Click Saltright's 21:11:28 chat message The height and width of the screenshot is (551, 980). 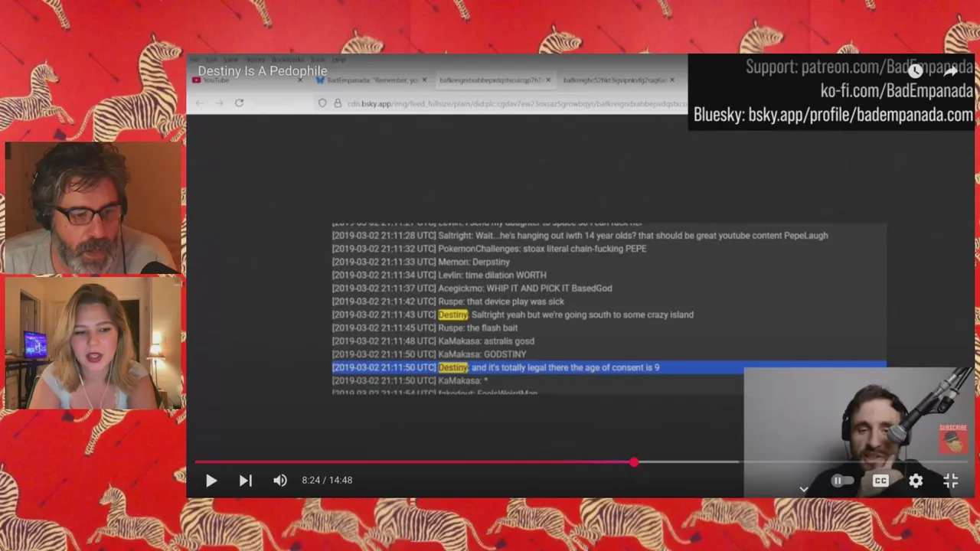[x=580, y=236]
